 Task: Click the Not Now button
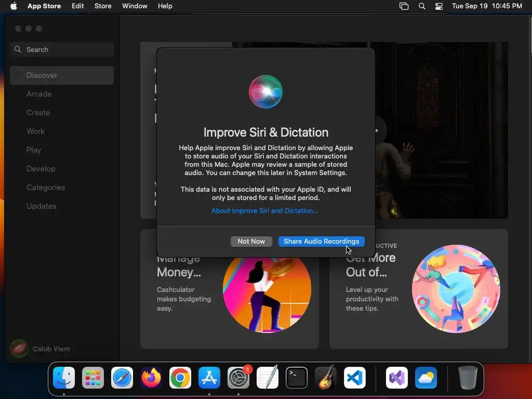tap(251, 241)
